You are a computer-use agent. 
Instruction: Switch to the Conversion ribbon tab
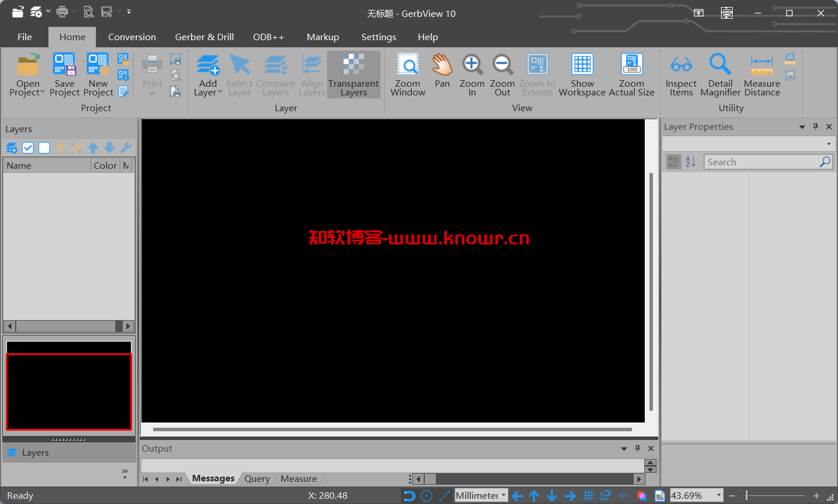[x=132, y=37]
